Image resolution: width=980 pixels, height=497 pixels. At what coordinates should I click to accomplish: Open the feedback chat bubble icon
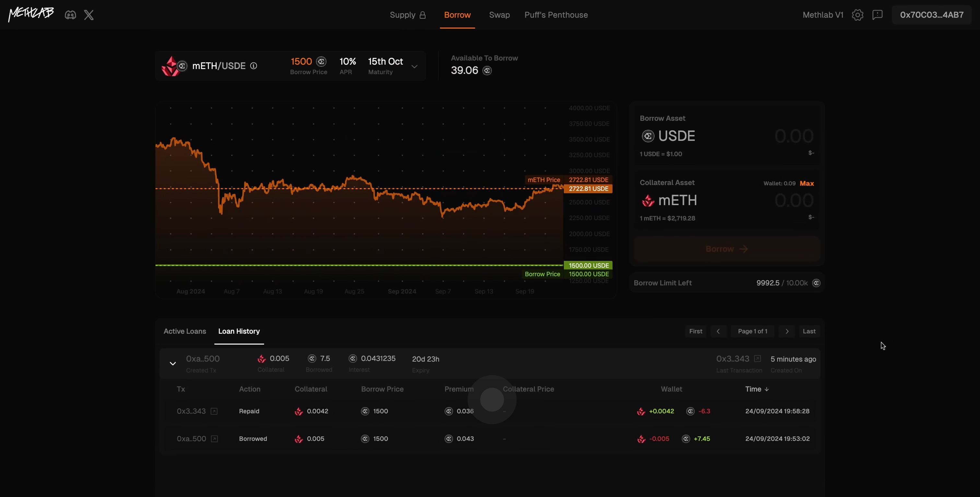[x=877, y=15]
